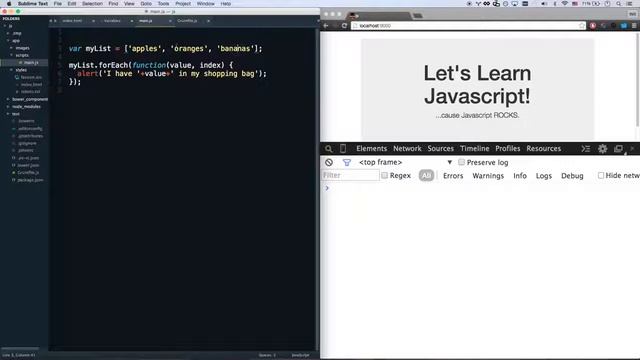This screenshot has width=640, height=360.
Task: Show the DevTools console drawer icon
Action: tap(586, 149)
